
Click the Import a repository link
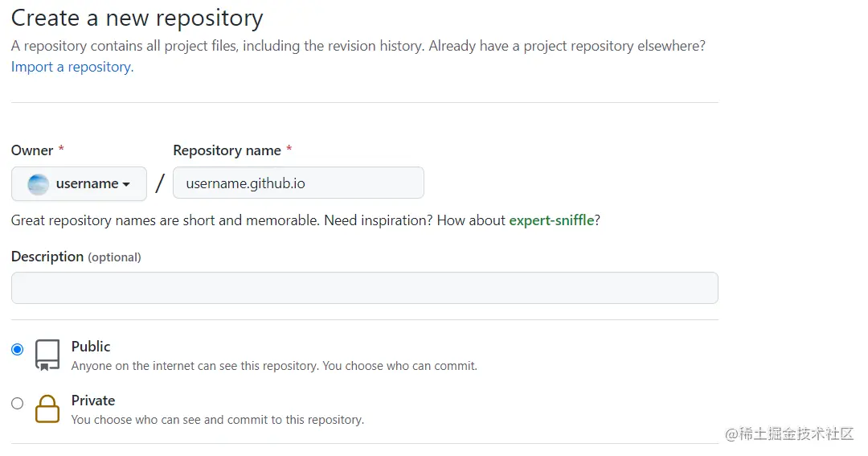point(72,67)
